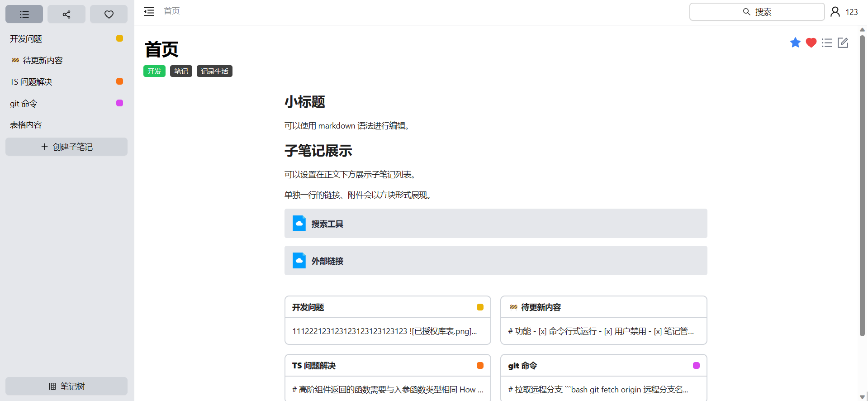Image resolution: width=868 pixels, height=401 pixels.
Task: Open the 外部链接 link block
Action: pos(496,261)
